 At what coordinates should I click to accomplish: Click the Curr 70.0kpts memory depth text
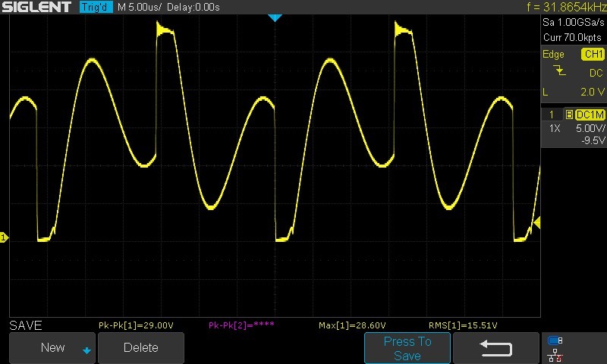click(572, 37)
